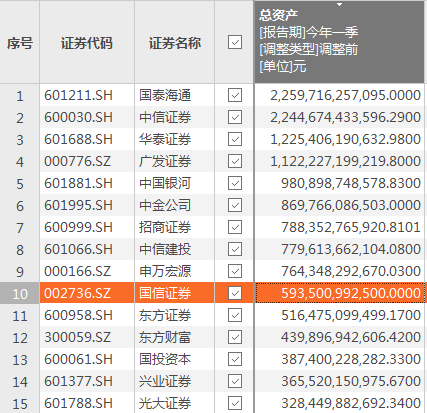Select the code cell 601688.SH

(x=87, y=139)
